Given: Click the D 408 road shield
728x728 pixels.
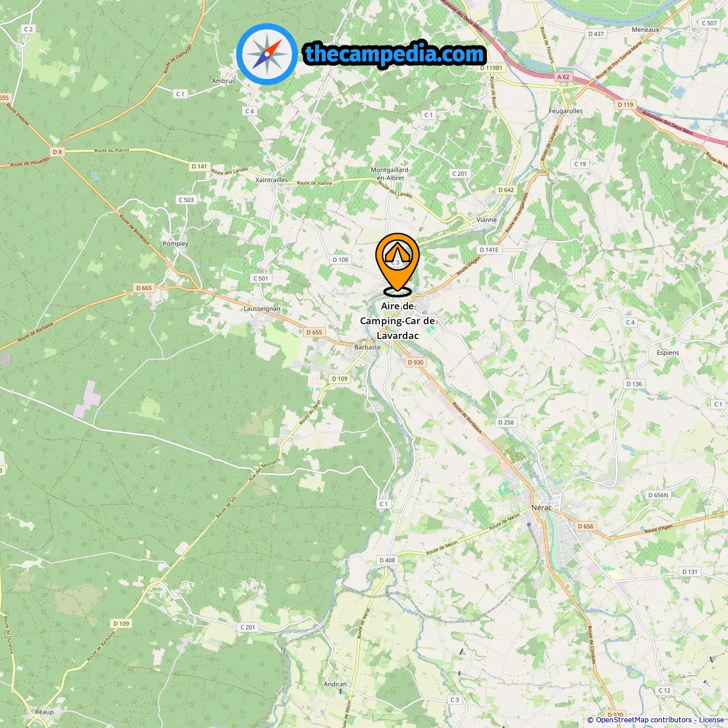Looking at the screenshot, I should [x=387, y=560].
